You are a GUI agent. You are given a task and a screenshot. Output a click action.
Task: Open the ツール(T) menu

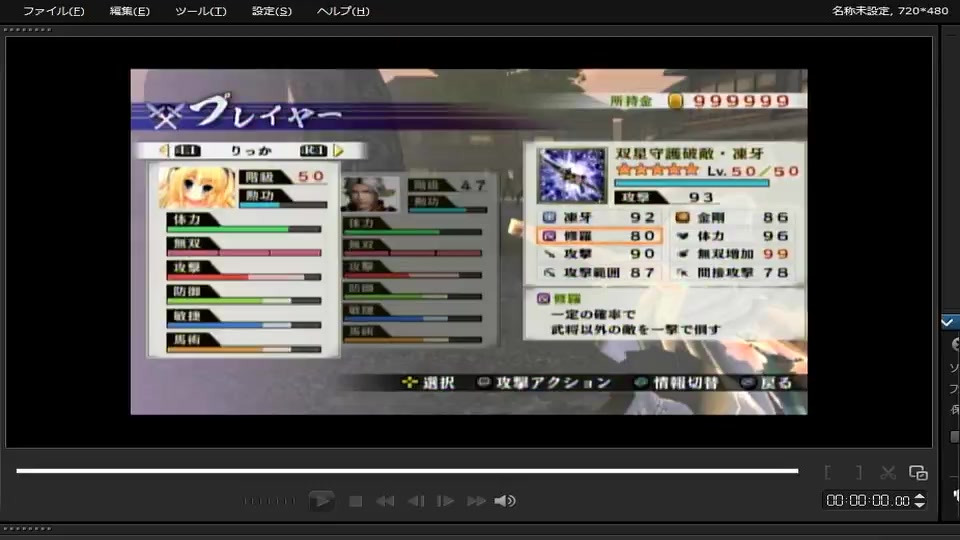click(200, 11)
